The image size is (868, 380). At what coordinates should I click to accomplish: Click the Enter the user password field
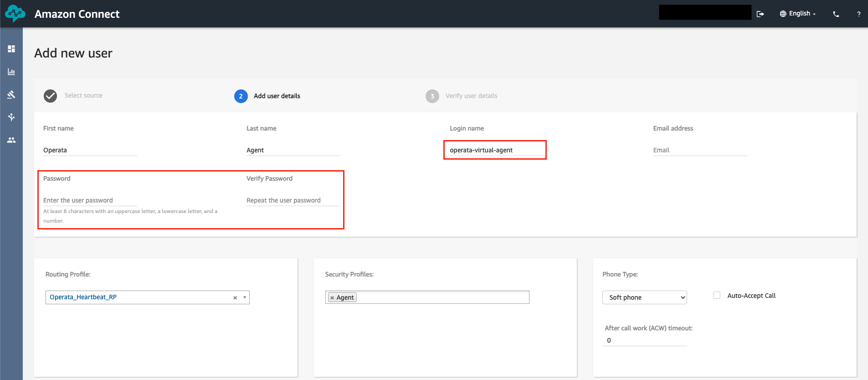click(x=90, y=200)
